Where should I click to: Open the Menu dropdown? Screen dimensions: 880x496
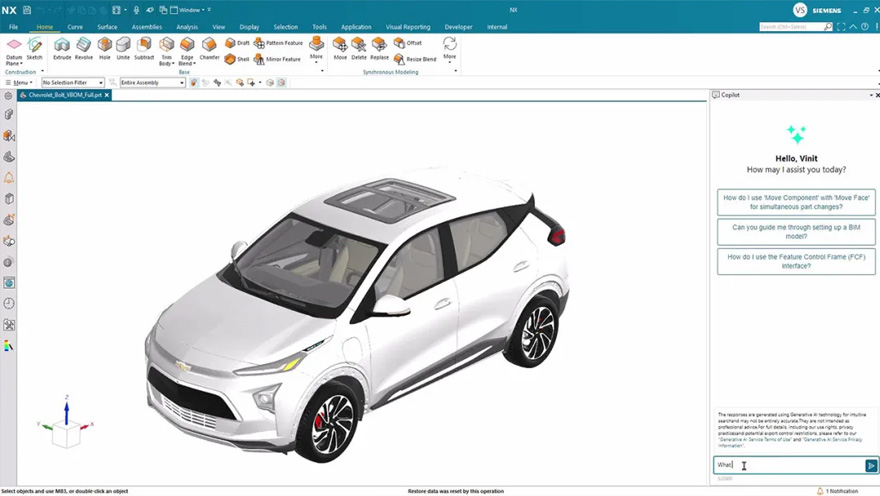20,83
